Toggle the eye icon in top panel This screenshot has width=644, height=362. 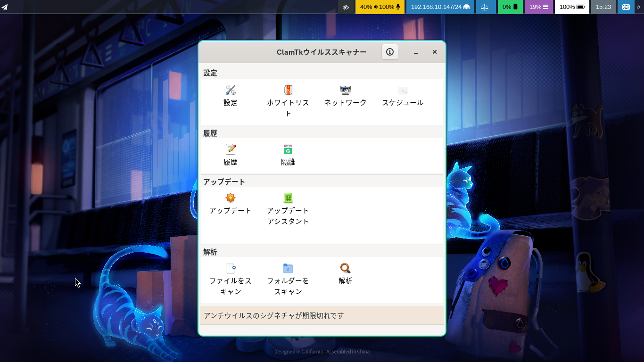tap(346, 7)
